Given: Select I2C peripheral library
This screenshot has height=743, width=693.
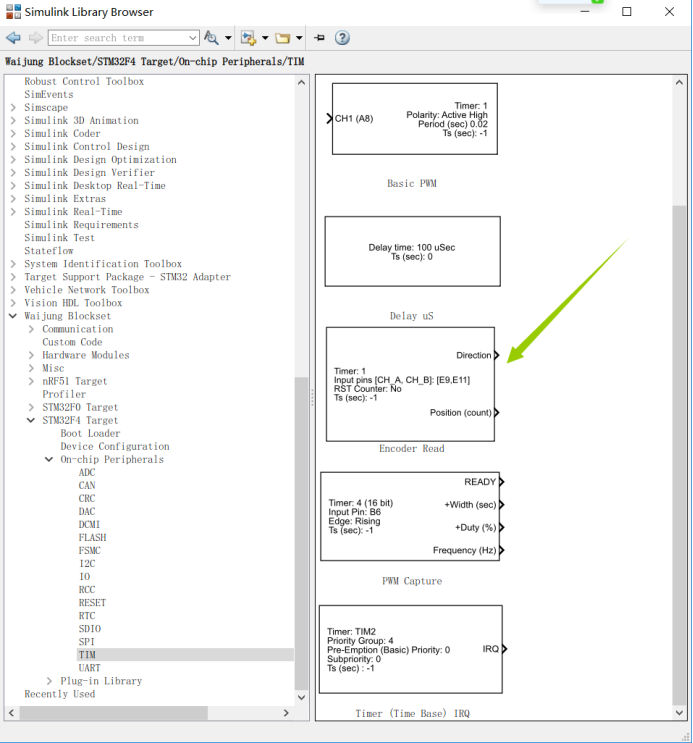Looking at the screenshot, I should point(87,563).
